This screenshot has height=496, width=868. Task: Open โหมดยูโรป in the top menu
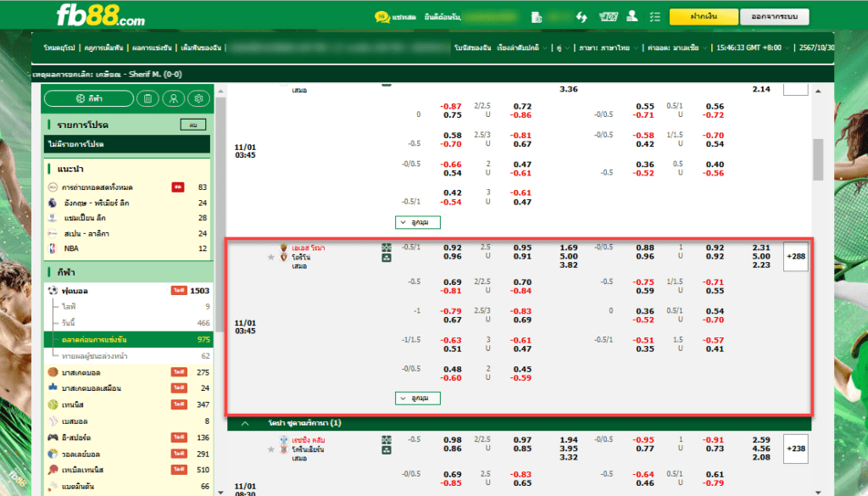click(x=59, y=48)
